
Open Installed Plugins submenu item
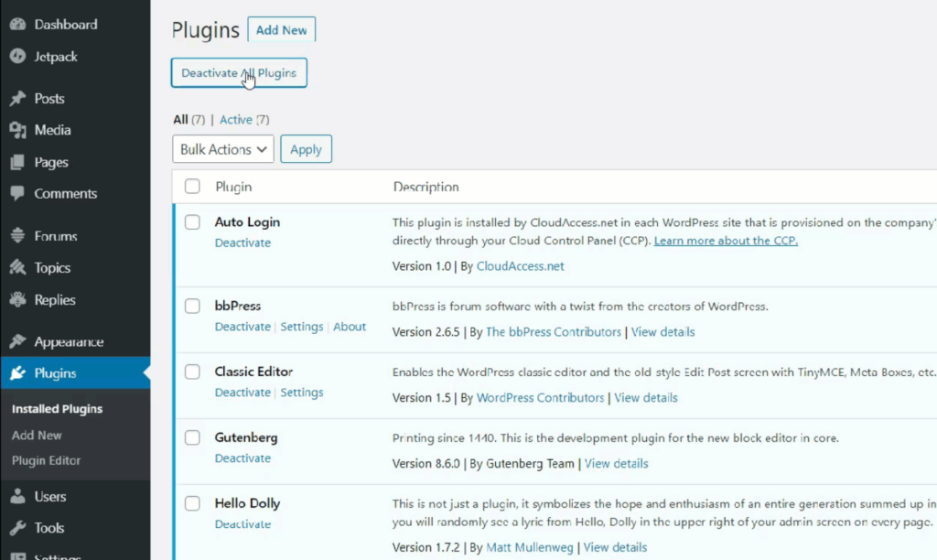tap(57, 409)
